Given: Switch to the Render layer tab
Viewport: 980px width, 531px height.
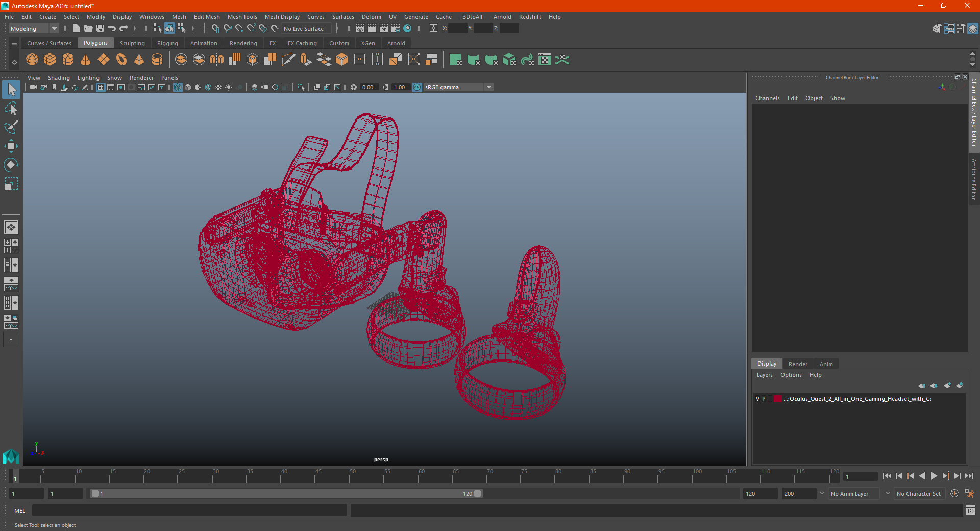Looking at the screenshot, I should click(x=798, y=364).
